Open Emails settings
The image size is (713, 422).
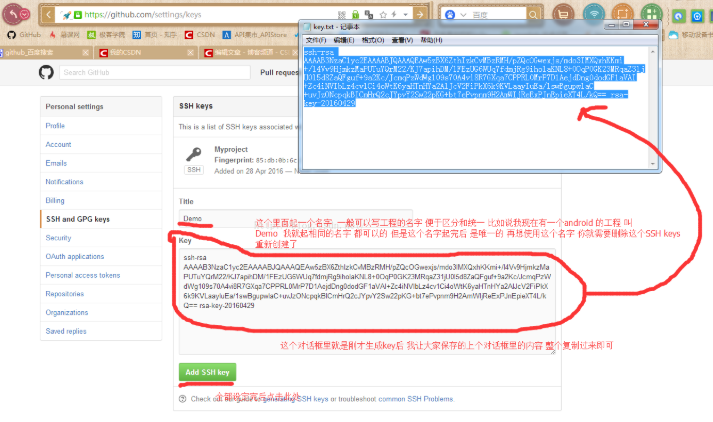point(56,163)
